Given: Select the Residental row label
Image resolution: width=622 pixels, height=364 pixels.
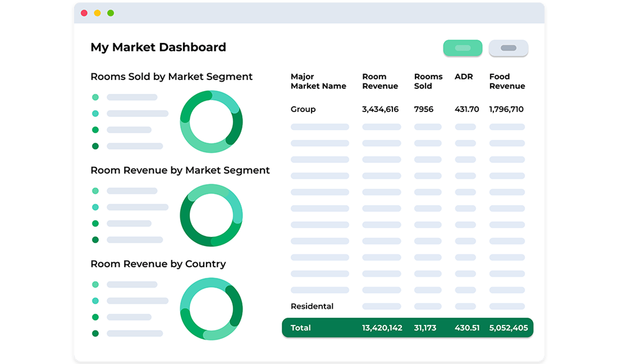Looking at the screenshot, I should (312, 306).
